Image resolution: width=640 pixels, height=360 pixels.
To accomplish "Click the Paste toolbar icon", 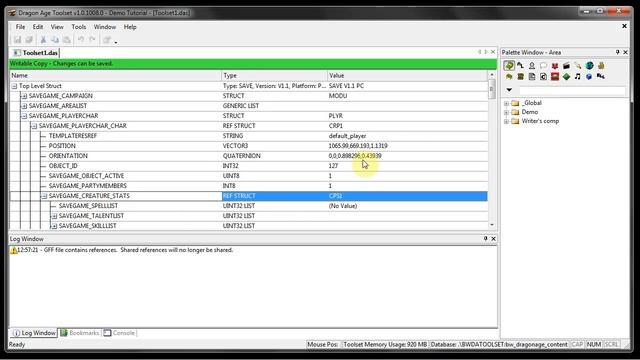I will (67, 40).
